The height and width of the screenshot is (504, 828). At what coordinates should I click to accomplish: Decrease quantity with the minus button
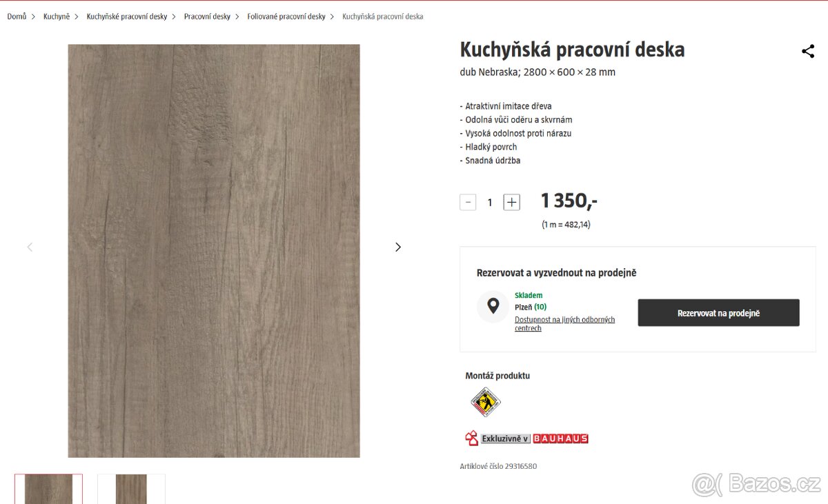pyautogui.click(x=468, y=202)
